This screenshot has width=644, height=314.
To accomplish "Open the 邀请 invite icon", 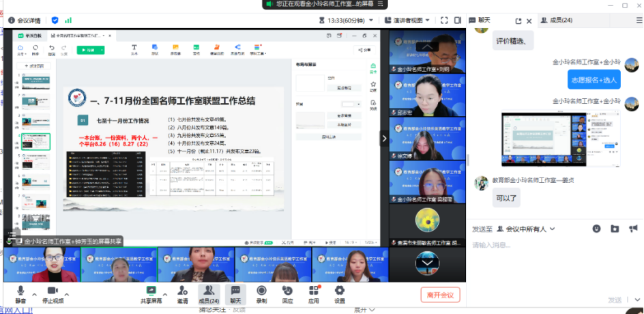I will (x=183, y=295).
